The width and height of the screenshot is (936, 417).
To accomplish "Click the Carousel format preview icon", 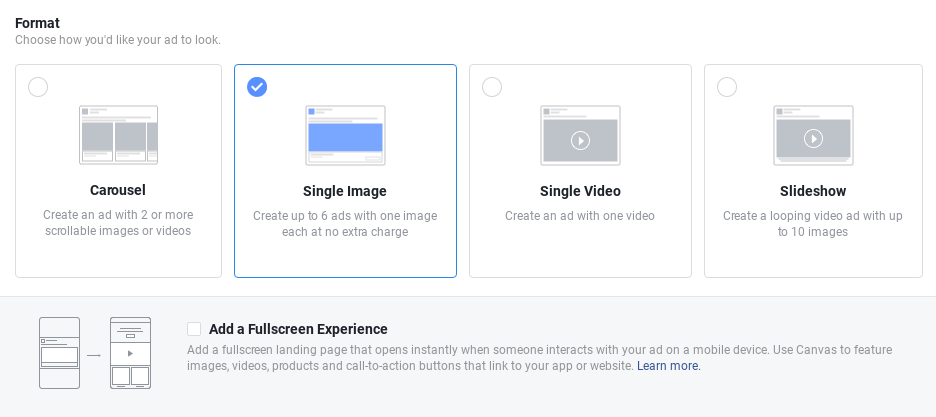I will (118, 135).
